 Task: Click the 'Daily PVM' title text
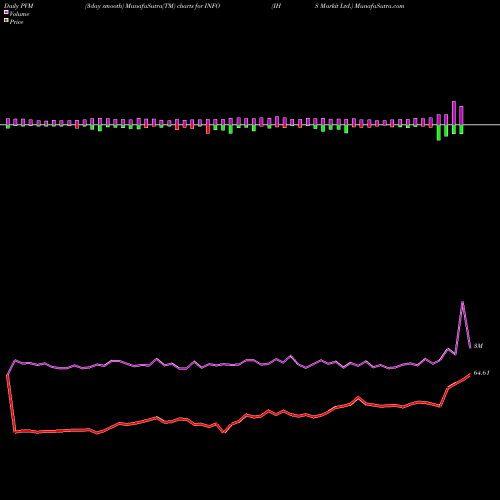click(19, 6)
